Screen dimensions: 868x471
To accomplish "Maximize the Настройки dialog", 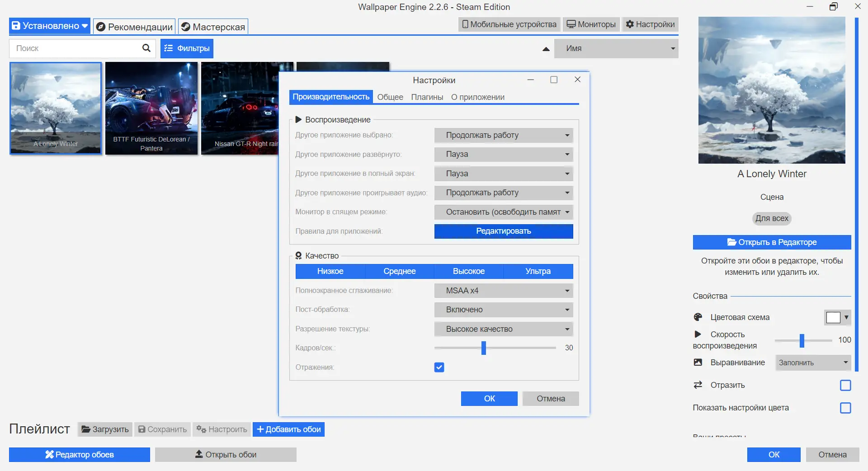I will click(x=554, y=80).
